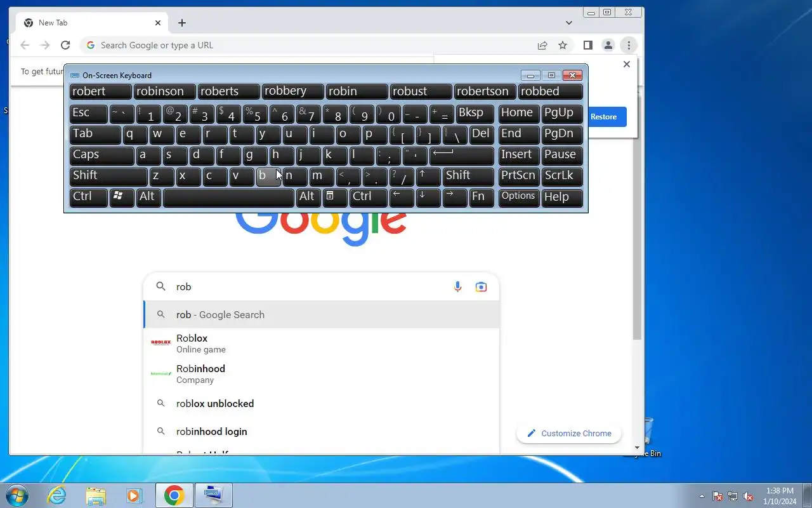Select 'rob - Google Search' suggestion

[322, 314]
